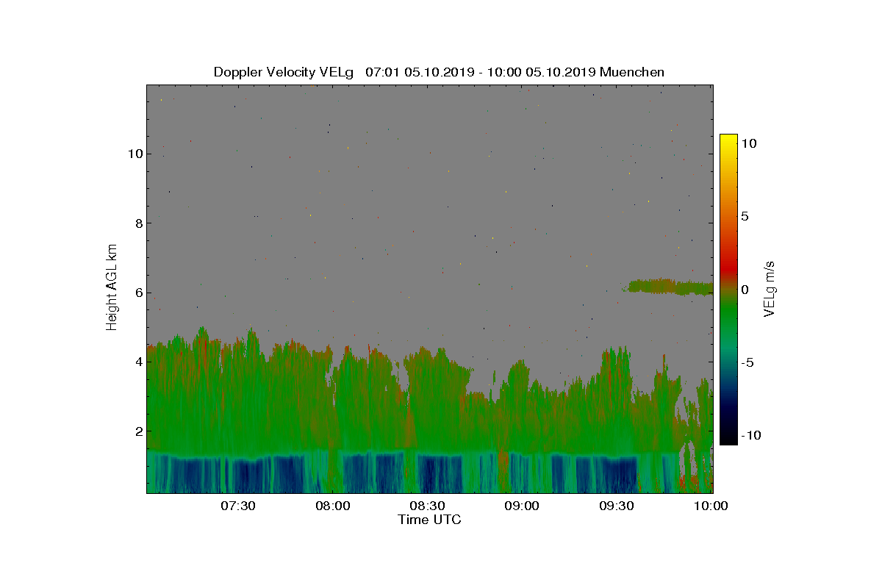882x588 pixels.
Task: Click the '09:00' time tick label
Action: pos(523,506)
